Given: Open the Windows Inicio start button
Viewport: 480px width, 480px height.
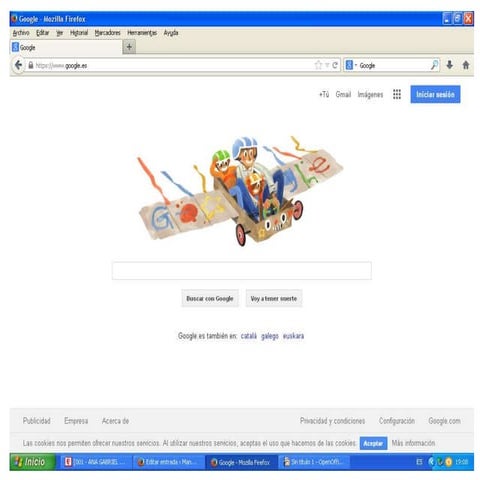Looking at the screenshot, I should coord(32,462).
